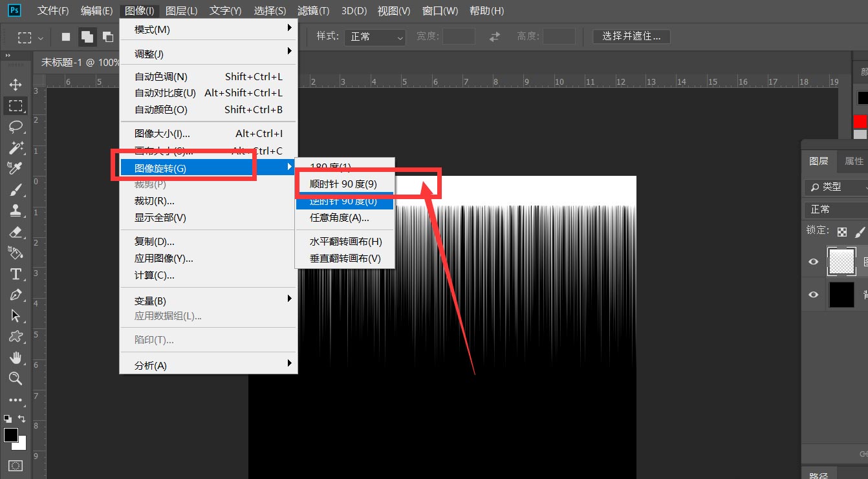Viewport: 868px width, 479px height.
Task: Select the transparent layer thumbnail
Action: [x=841, y=262]
